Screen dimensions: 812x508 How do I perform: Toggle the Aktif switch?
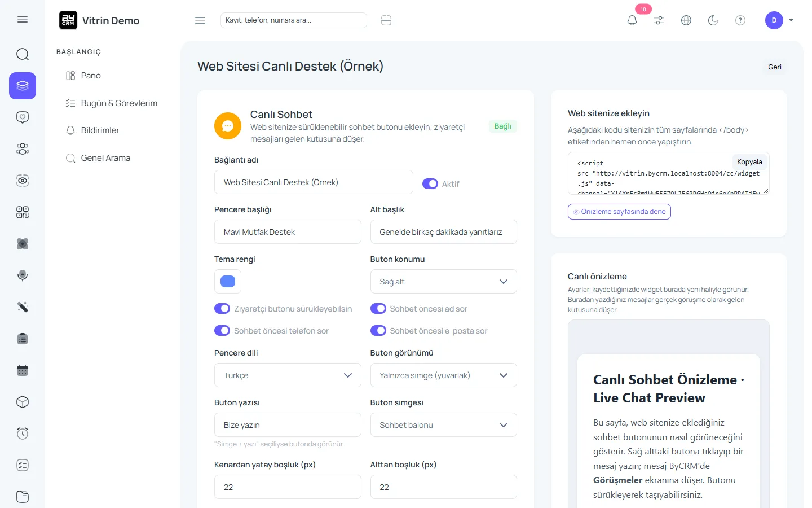click(430, 183)
